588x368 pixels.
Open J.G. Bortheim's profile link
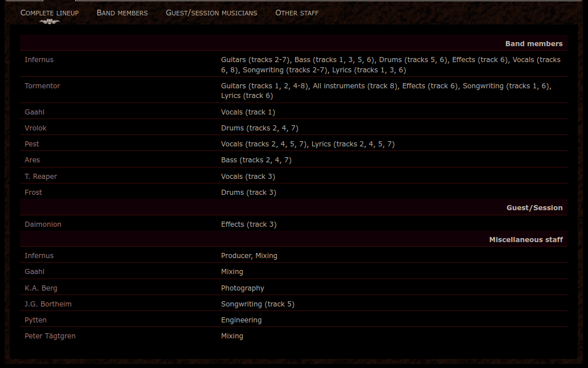[x=48, y=304]
